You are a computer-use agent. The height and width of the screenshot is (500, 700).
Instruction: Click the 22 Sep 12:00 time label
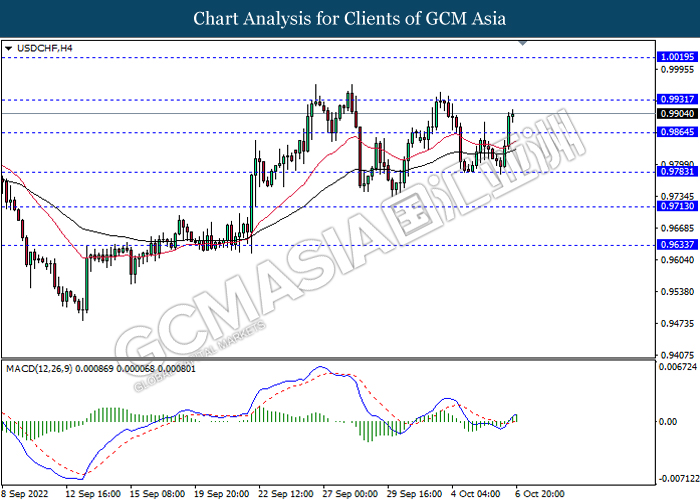(286, 494)
